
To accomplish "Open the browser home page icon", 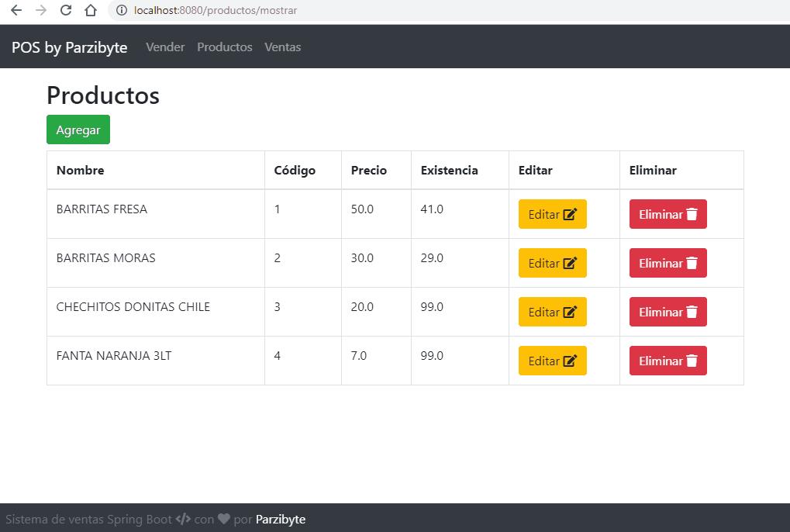I will pyautogui.click(x=91, y=10).
